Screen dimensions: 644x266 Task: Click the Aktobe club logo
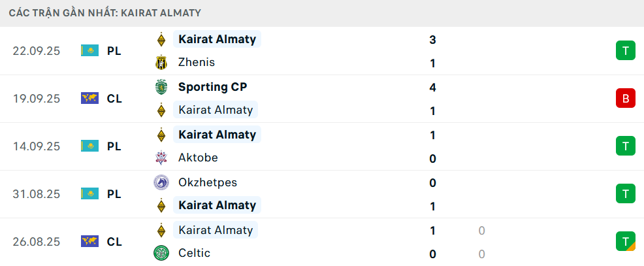tap(161, 158)
